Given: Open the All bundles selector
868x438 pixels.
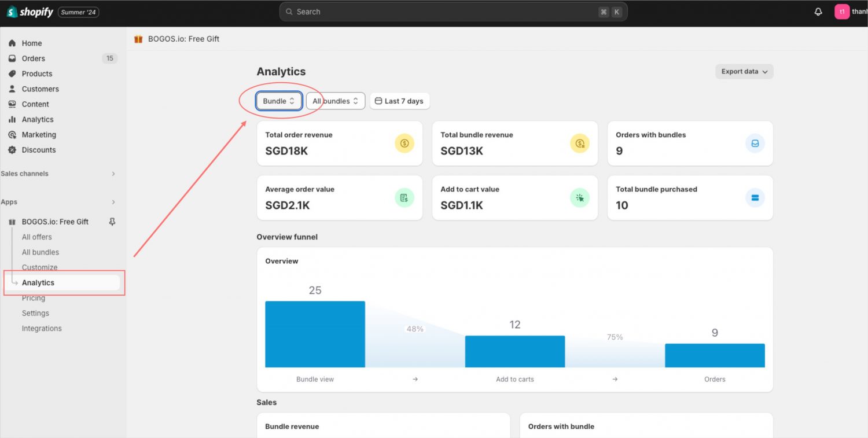Looking at the screenshot, I should point(335,100).
